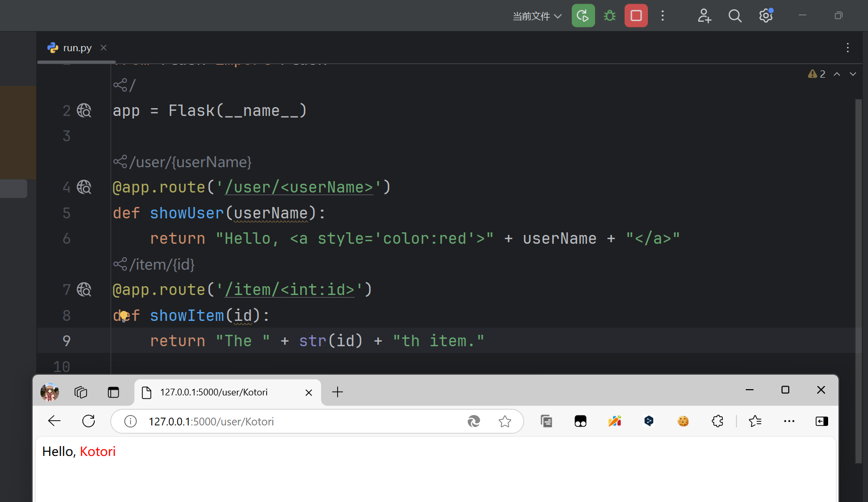The image size is (868, 502).
Task: Expand the 当前文件 run configuration dropdown
Action: coord(537,16)
